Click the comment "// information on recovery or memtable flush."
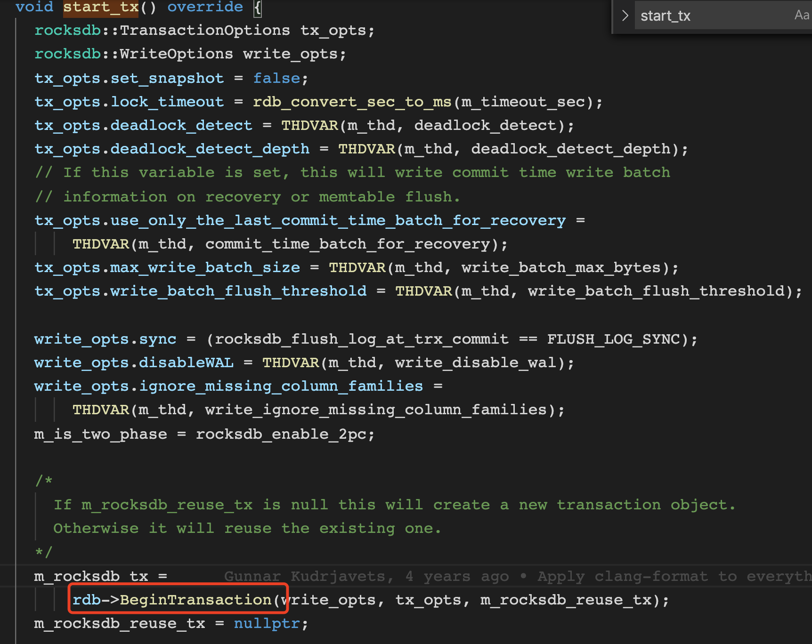This screenshot has width=812, height=644. (x=248, y=196)
